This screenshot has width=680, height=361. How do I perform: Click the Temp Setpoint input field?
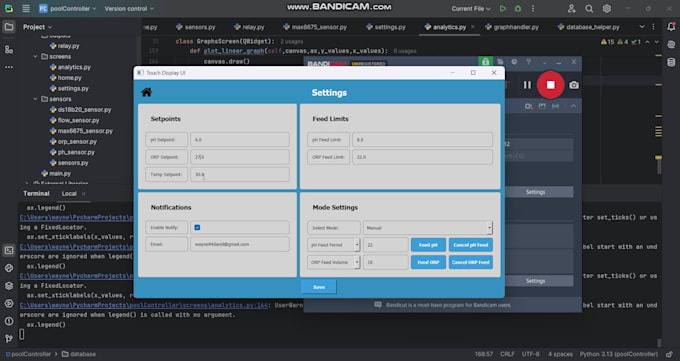(x=240, y=174)
